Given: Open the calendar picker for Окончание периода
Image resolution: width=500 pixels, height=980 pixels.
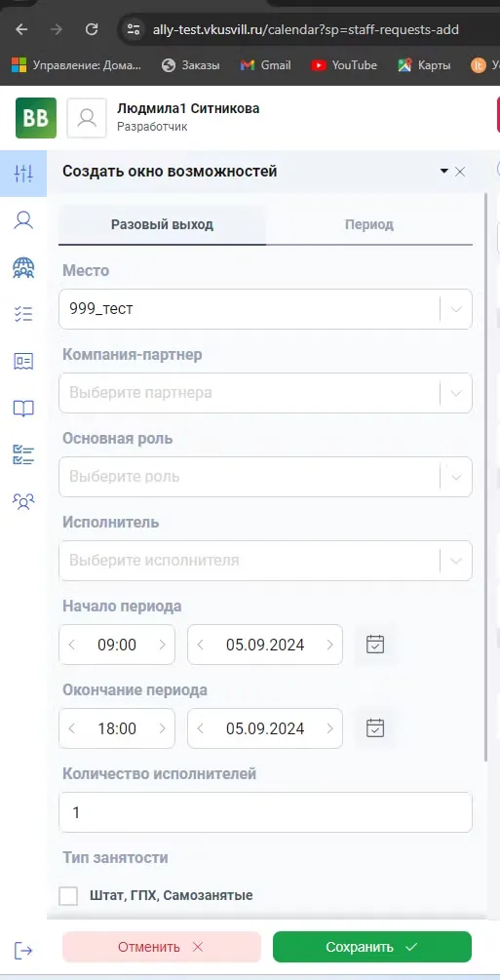Looking at the screenshot, I should pyautogui.click(x=375, y=728).
